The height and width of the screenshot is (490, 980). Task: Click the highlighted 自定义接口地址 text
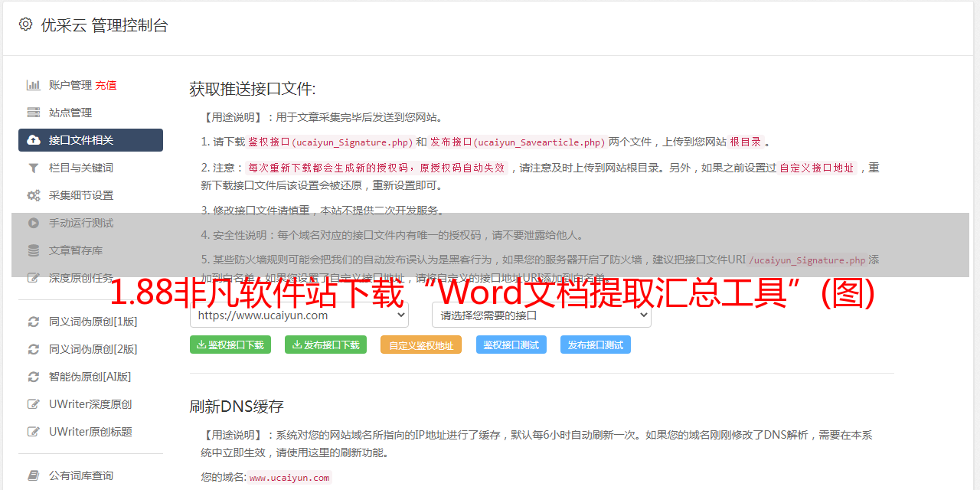[x=817, y=168]
